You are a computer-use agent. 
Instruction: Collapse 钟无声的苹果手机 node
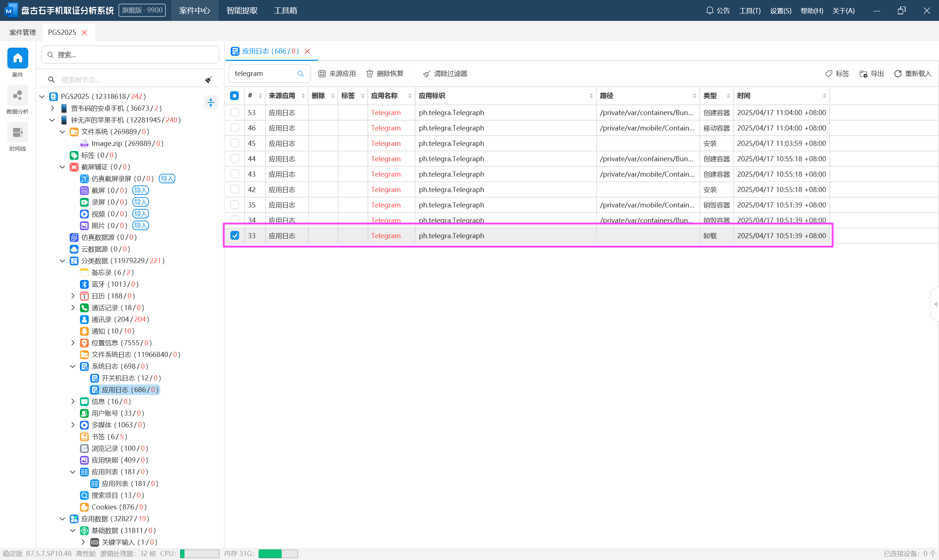[x=52, y=120]
